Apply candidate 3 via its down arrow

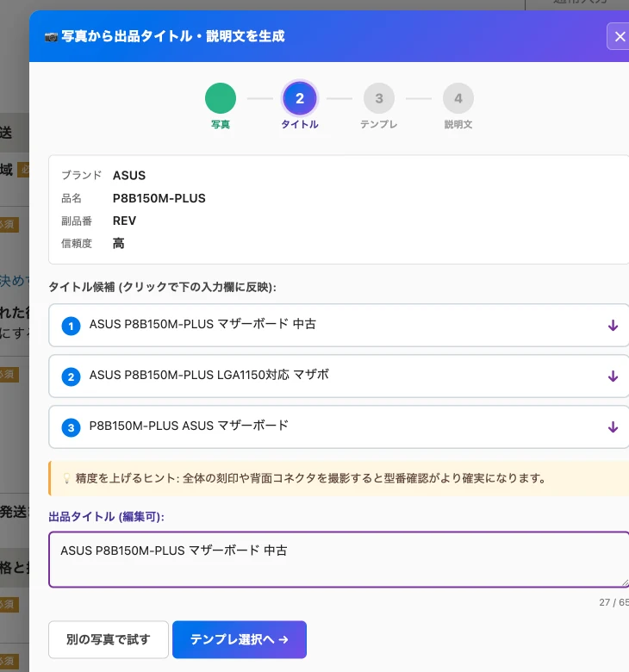613,426
